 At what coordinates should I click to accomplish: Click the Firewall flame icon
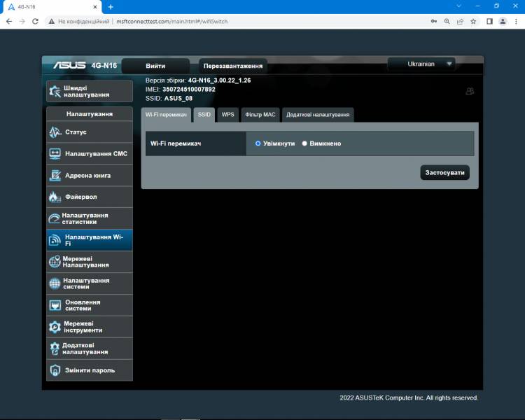click(55, 197)
